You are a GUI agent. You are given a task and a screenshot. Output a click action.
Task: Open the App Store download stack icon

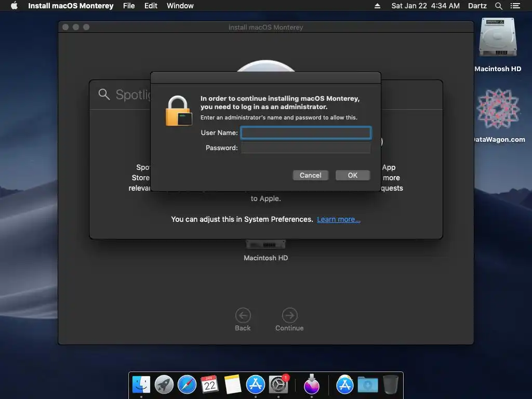click(x=345, y=385)
